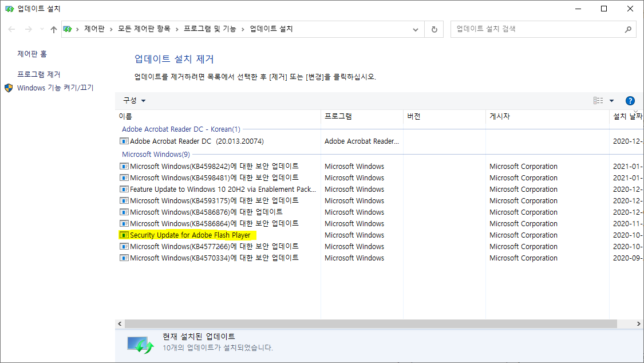Click Microsoft Corporation publisher of KB4598242
The width and height of the screenshot is (644, 363).
click(523, 166)
